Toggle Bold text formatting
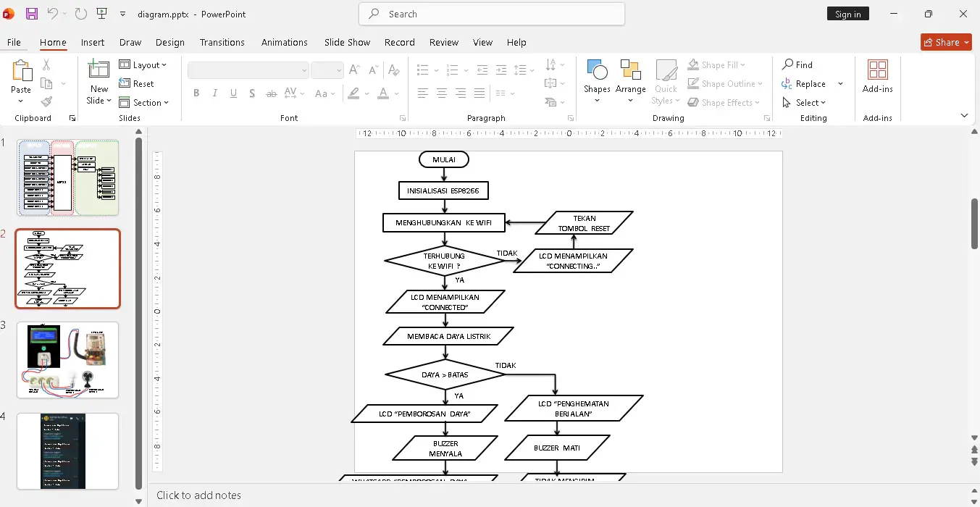This screenshot has height=507, width=980. [x=196, y=93]
